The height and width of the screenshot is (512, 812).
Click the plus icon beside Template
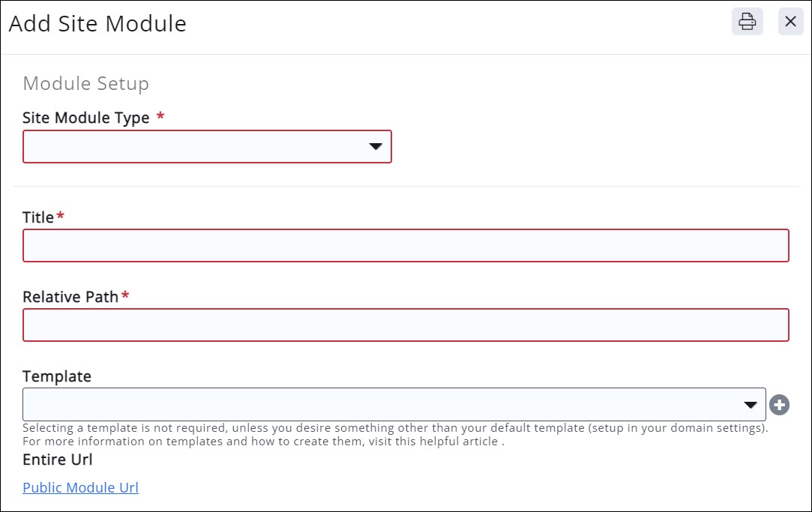tap(780, 405)
